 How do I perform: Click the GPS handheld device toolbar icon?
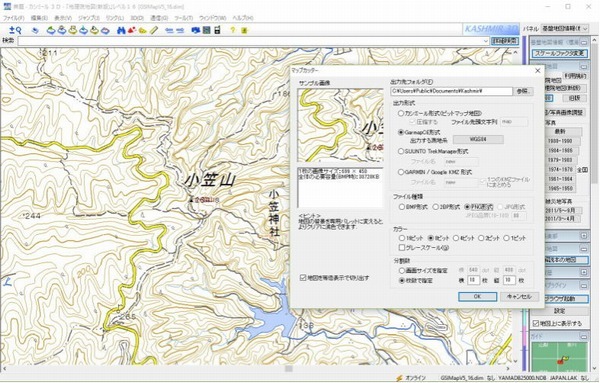tap(217, 30)
